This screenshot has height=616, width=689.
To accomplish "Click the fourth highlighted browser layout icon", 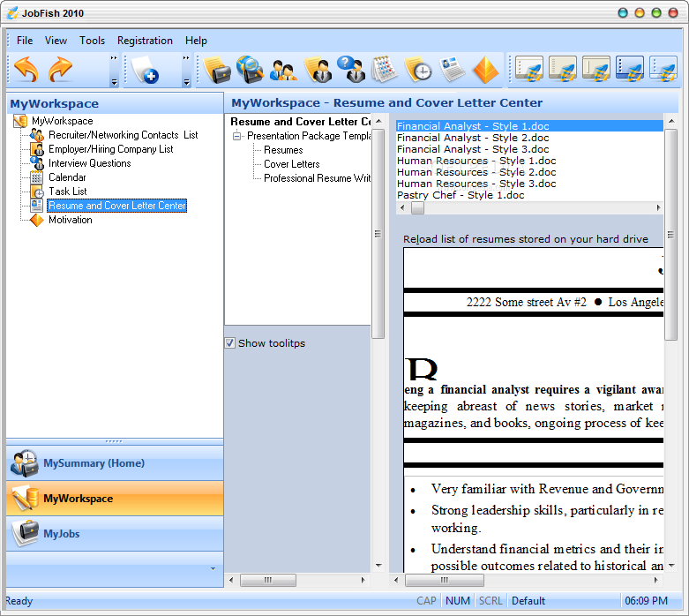I will point(630,69).
